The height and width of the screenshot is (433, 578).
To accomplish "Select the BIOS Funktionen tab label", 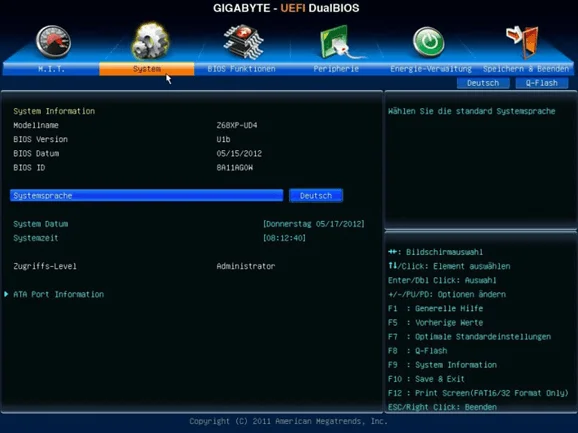I will coord(241,69).
